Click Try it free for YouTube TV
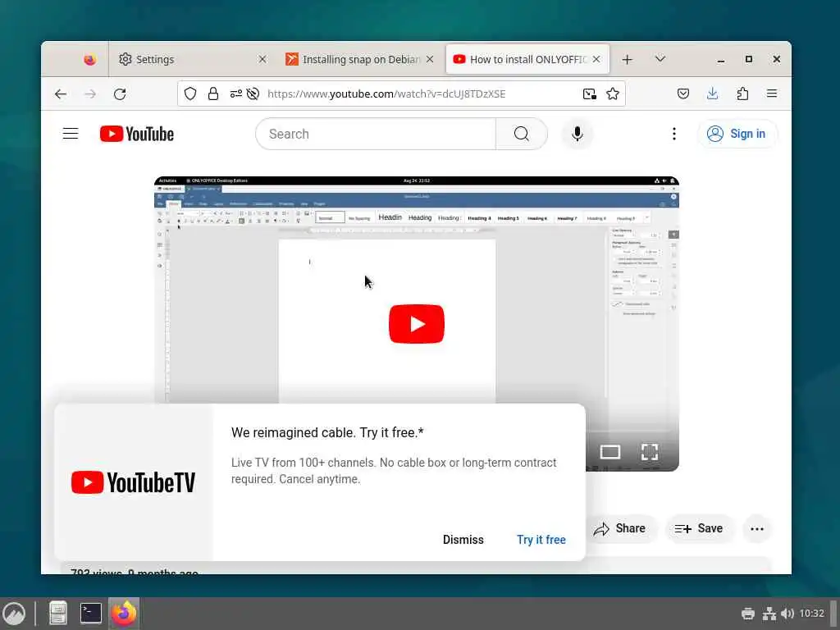 [541, 540]
